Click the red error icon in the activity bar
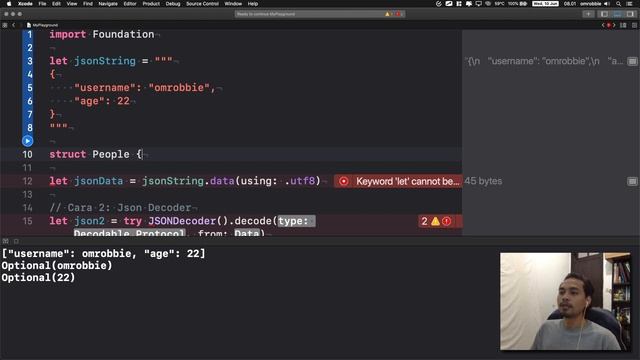640x360 pixels. [x=398, y=14]
